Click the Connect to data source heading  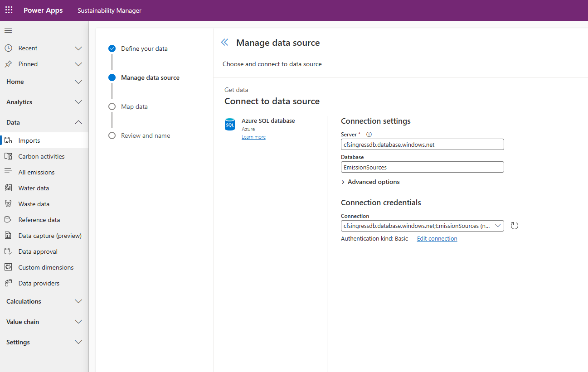(x=272, y=101)
